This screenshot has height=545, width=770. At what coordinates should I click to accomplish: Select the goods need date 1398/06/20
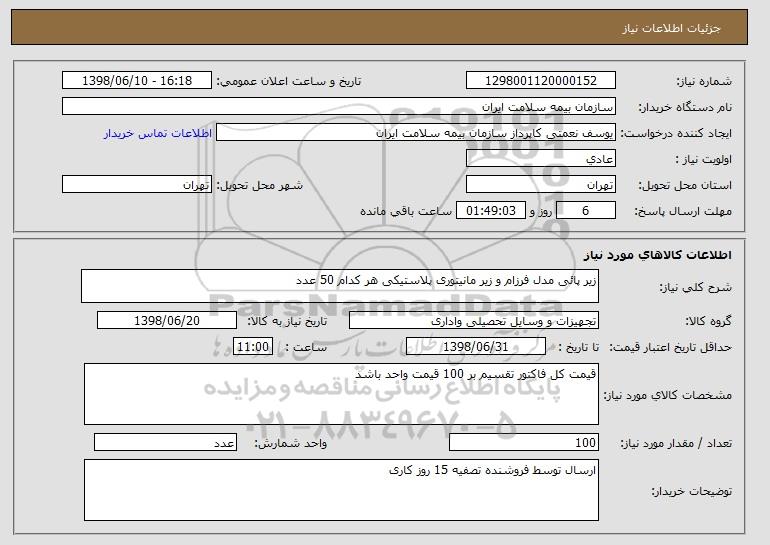167,321
